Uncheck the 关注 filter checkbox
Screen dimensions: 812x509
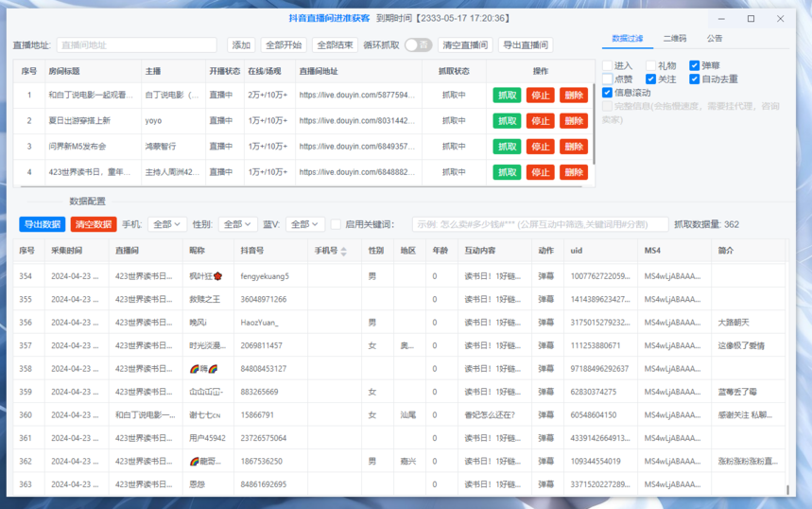pyautogui.click(x=651, y=79)
